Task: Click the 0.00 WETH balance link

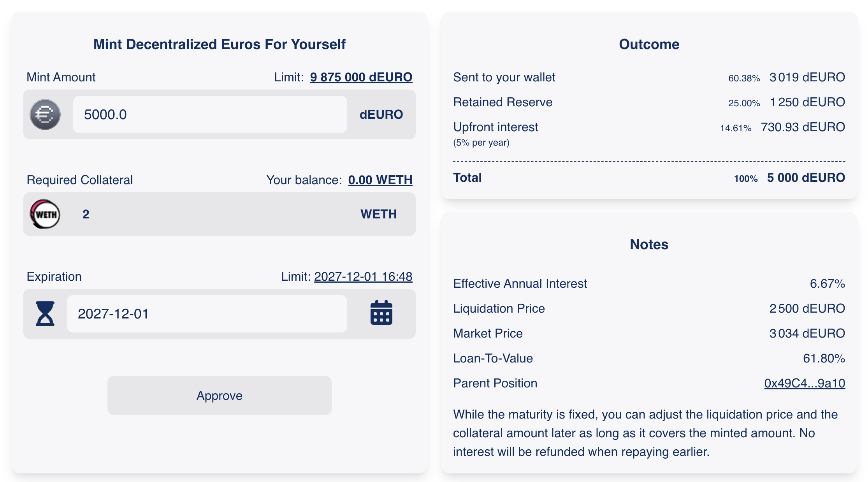Action: pos(380,180)
